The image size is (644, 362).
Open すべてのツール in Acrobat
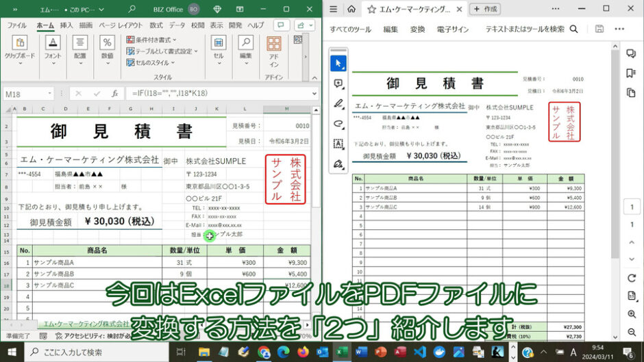(x=350, y=29)
